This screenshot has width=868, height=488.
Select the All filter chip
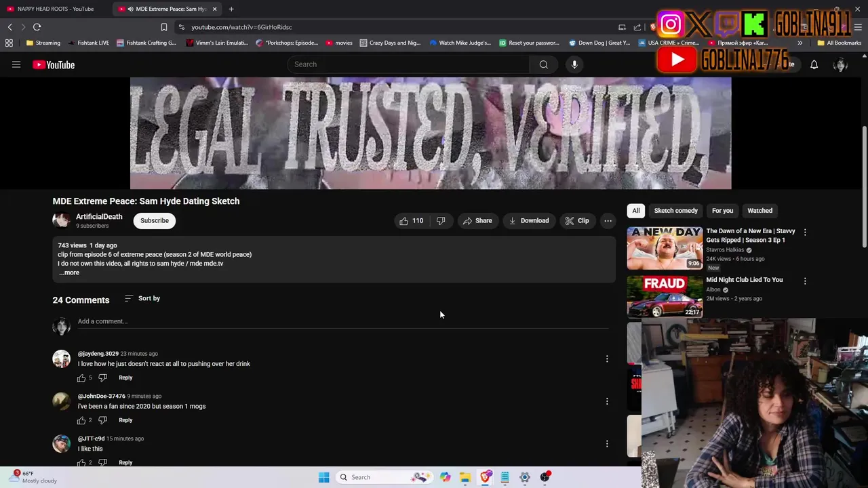(x=636, y=211)
